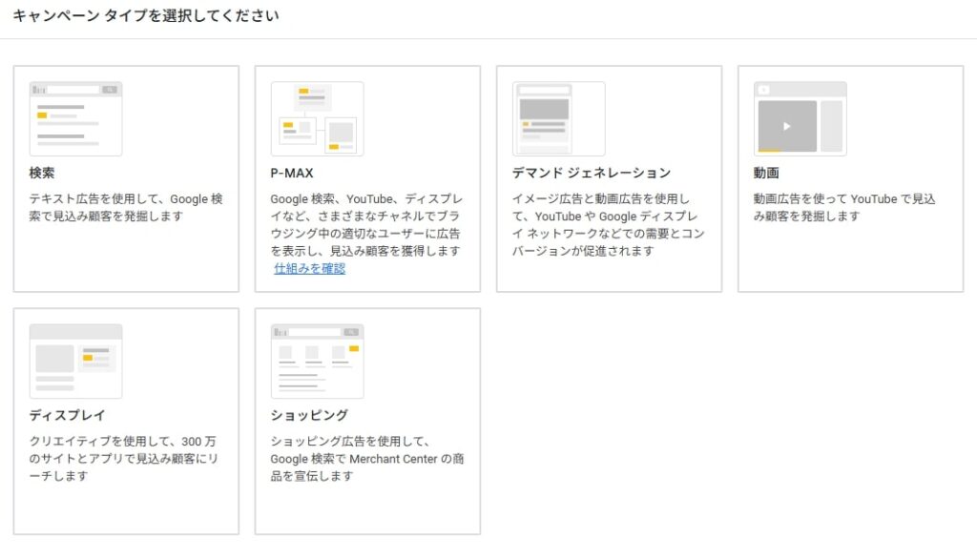
Task: Click the キャンペーン タイプを選択してください heading
Action: coord(146,16)
